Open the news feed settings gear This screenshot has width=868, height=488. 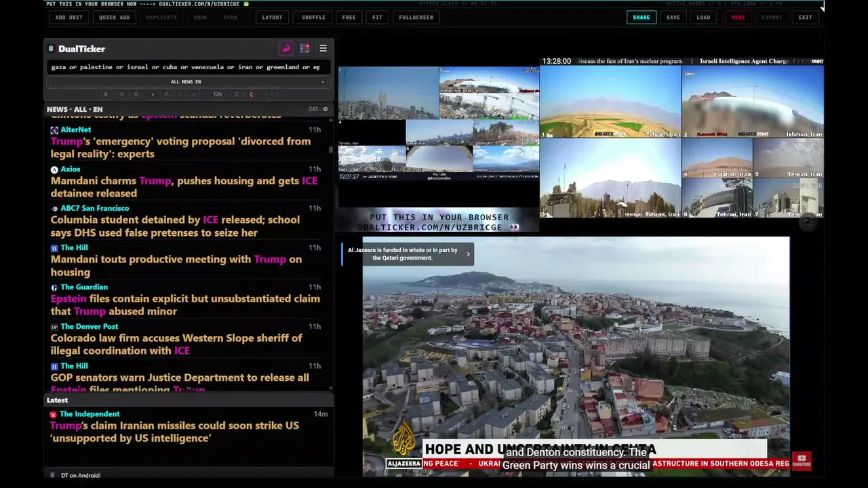click(x=325, y=109)
